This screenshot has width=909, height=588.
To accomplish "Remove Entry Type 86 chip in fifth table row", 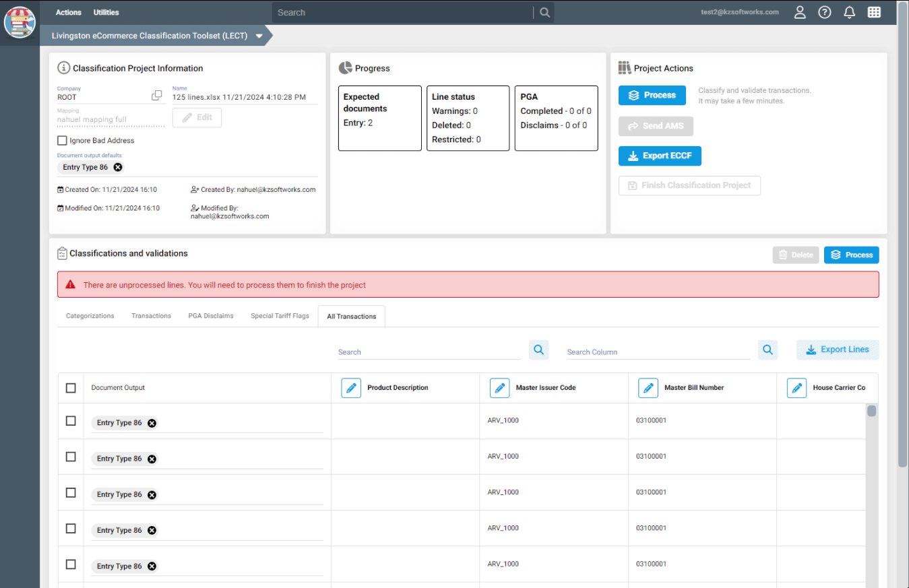I will [x=152, y=566].
